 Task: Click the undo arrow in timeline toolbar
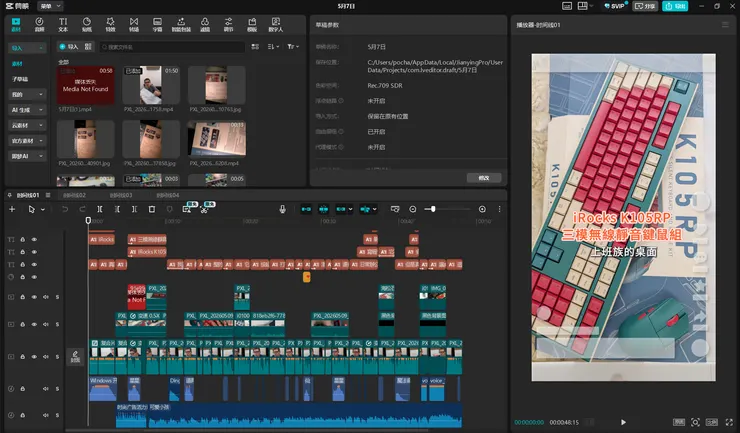pos(65,209)
